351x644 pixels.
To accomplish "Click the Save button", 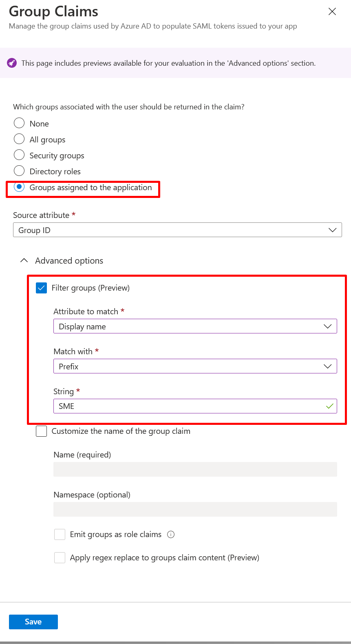I will pyautogui.click(x=33, y=622).
